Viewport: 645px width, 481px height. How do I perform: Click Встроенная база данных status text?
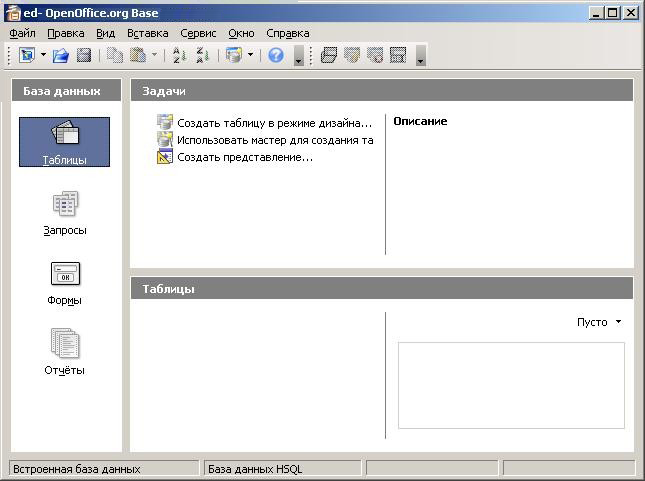[x=77, y=469]
